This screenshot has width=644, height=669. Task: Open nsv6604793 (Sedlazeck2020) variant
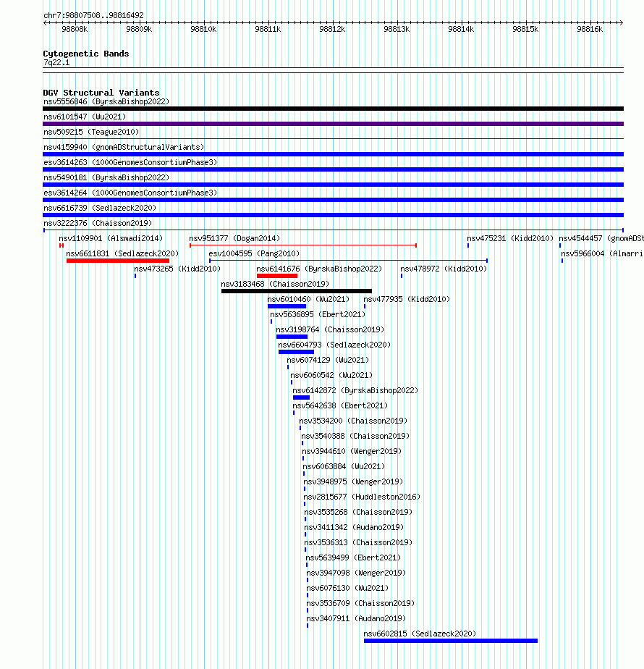(334, 345)
